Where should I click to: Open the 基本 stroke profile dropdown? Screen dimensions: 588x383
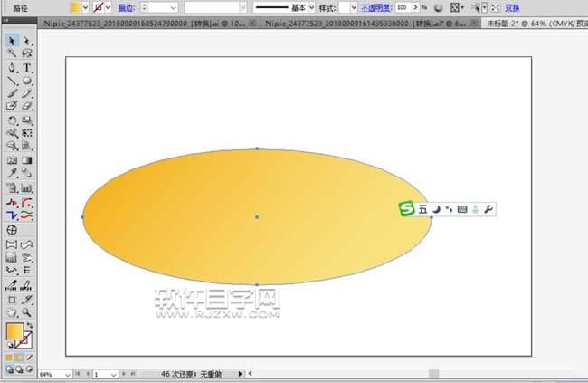point(311,7)
